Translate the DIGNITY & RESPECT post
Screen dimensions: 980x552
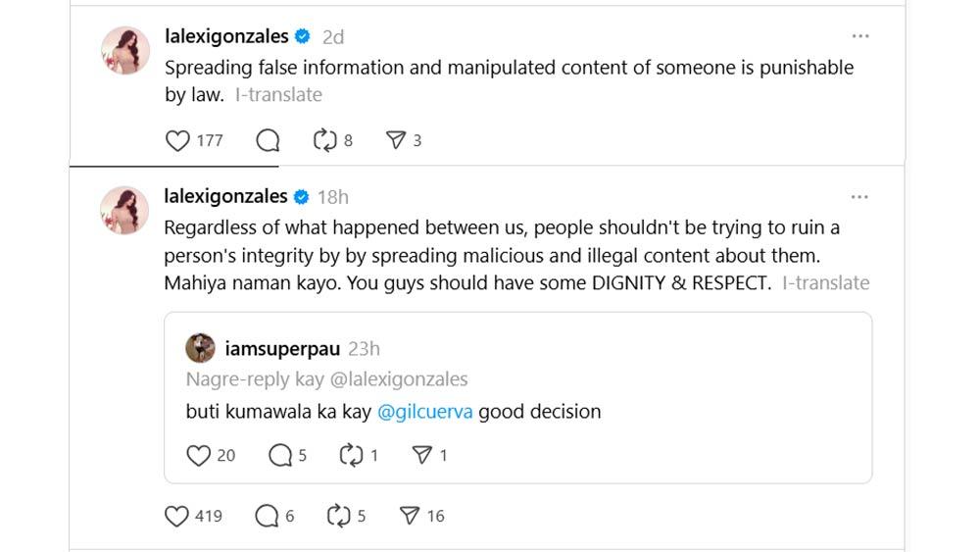pyautogui.click(x=825, y=283)
